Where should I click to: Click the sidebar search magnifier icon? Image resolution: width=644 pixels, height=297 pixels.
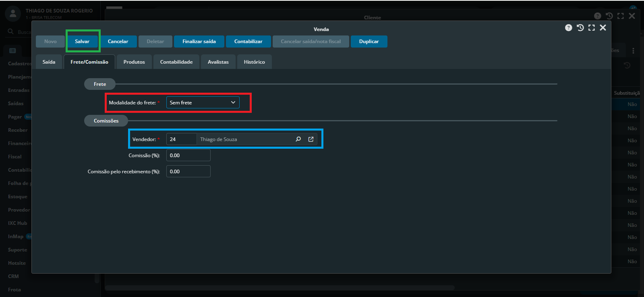tap(11, 31)
